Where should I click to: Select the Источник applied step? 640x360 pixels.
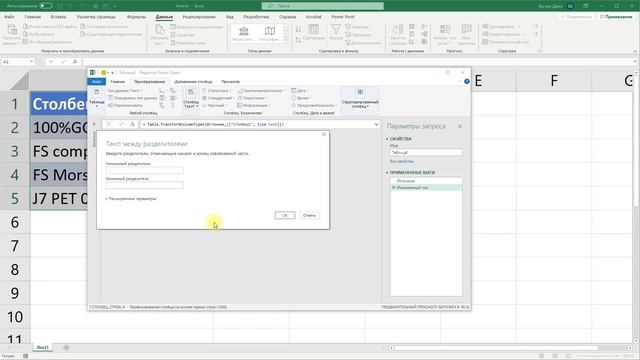pyautogui.click(x=426, y=181)
